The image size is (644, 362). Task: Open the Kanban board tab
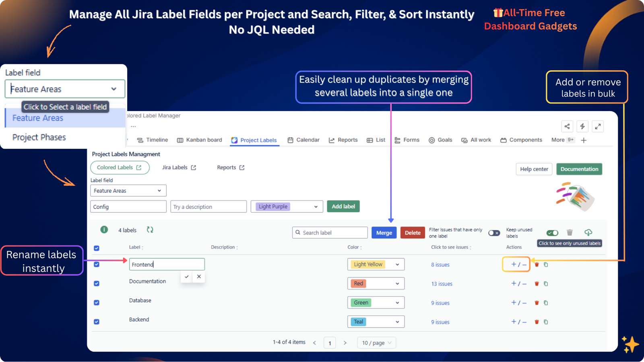[x=203, y=140]
